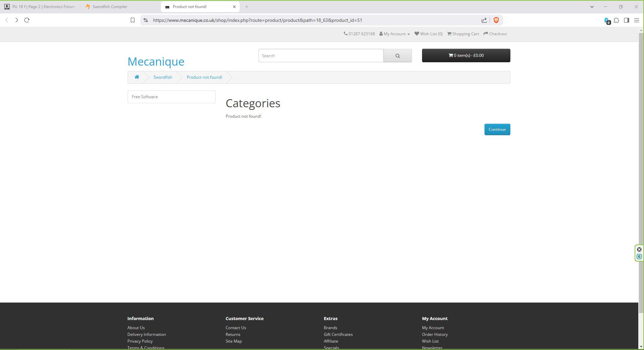The width and height of the screenshot is (644, 350).
Task: Click the browser address bar URL
Action: click(258, 20)
